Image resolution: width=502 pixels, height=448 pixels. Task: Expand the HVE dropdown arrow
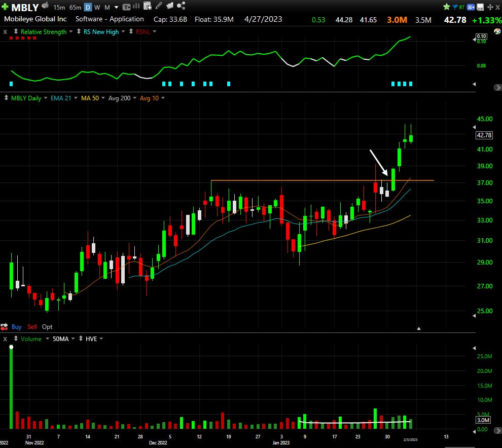pos(101,339)
